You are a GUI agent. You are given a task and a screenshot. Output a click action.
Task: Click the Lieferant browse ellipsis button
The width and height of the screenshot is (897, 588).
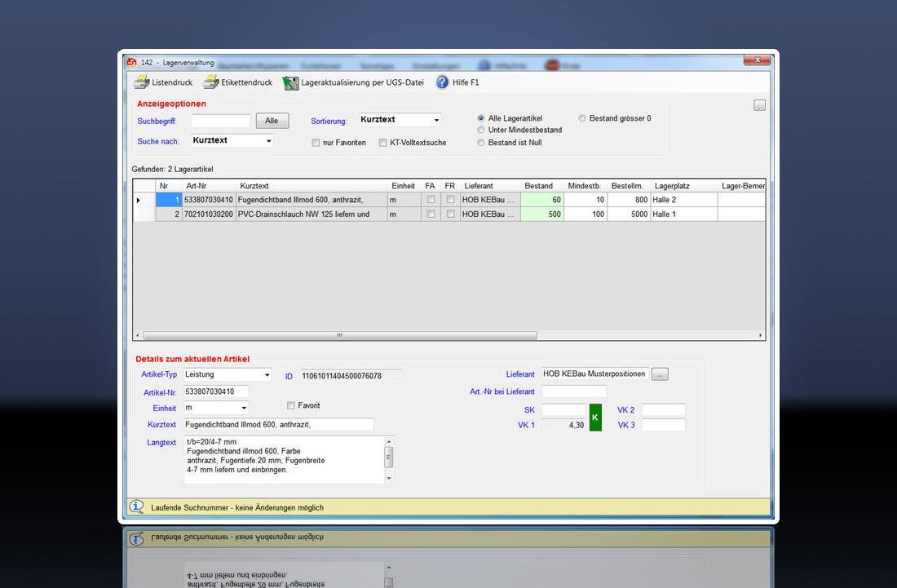tap(661, 374)
